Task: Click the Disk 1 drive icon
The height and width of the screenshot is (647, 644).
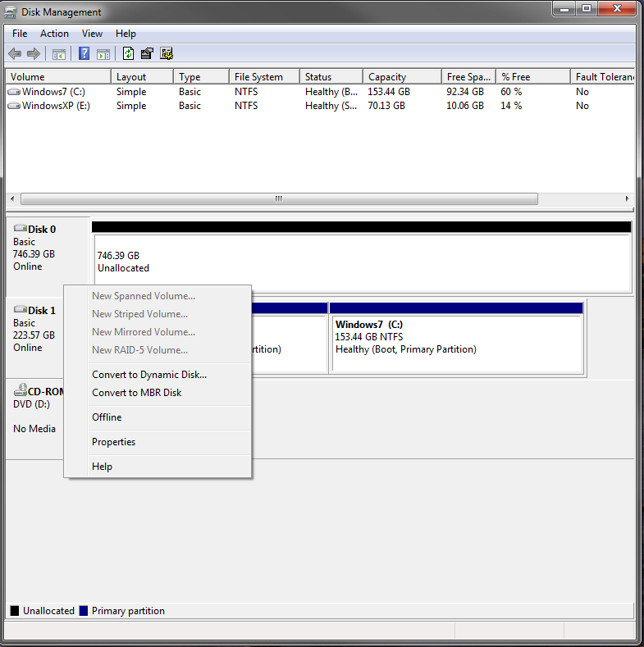Action: pyautogui.click(x=21, y=309)
